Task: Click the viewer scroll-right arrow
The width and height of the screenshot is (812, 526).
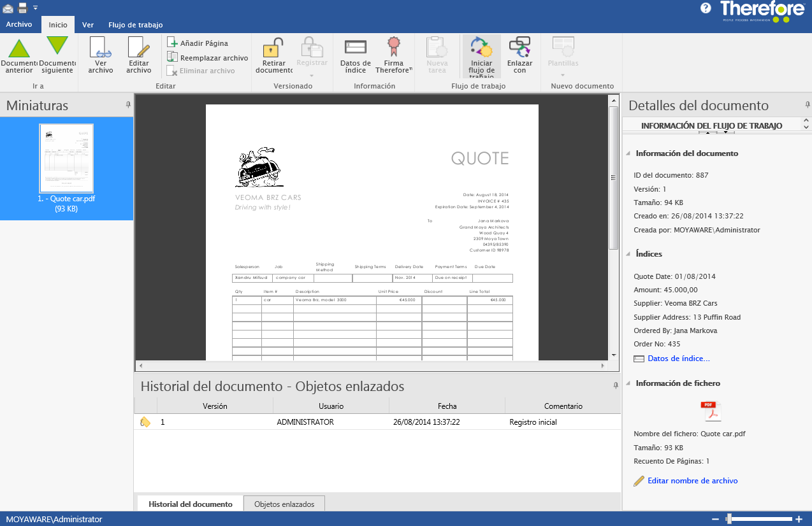Action: 602,366
